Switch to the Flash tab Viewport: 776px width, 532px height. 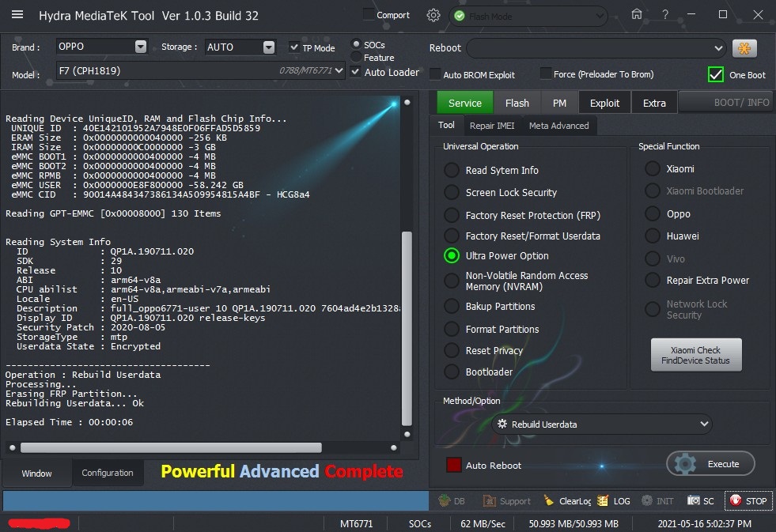(x=517, y=103)
